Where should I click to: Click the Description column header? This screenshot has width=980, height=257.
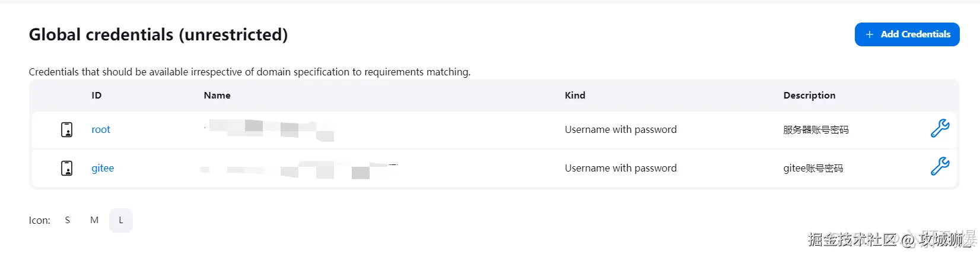pos(809,95)
